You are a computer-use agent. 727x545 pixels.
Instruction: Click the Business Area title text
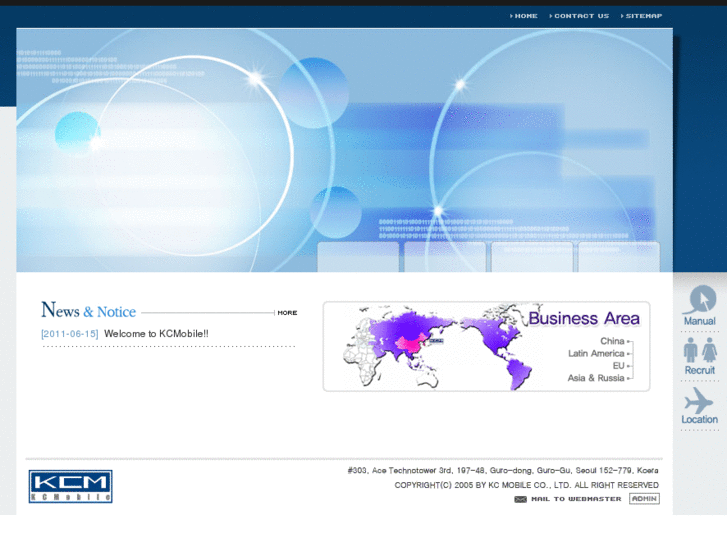click(x=584, y=318)
